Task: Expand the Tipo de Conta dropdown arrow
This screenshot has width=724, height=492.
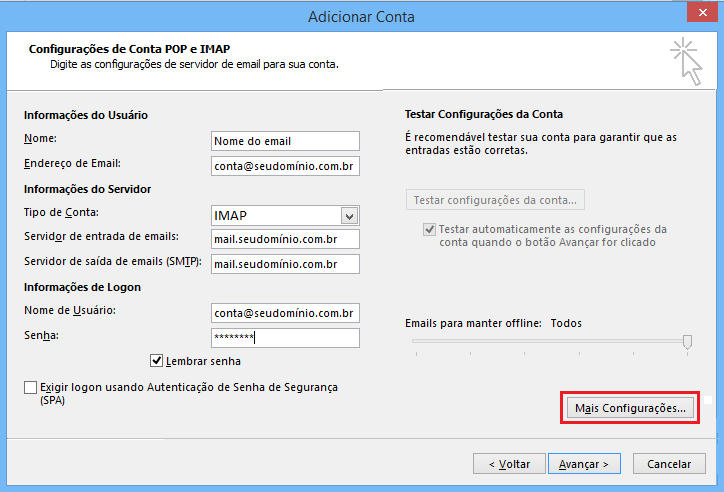Action: coord(349,216)
